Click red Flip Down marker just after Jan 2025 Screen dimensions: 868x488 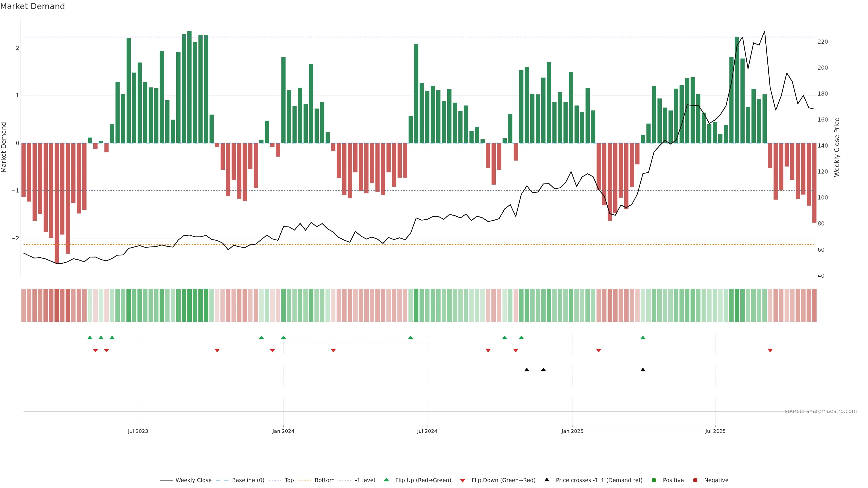[x=598, y=351]
